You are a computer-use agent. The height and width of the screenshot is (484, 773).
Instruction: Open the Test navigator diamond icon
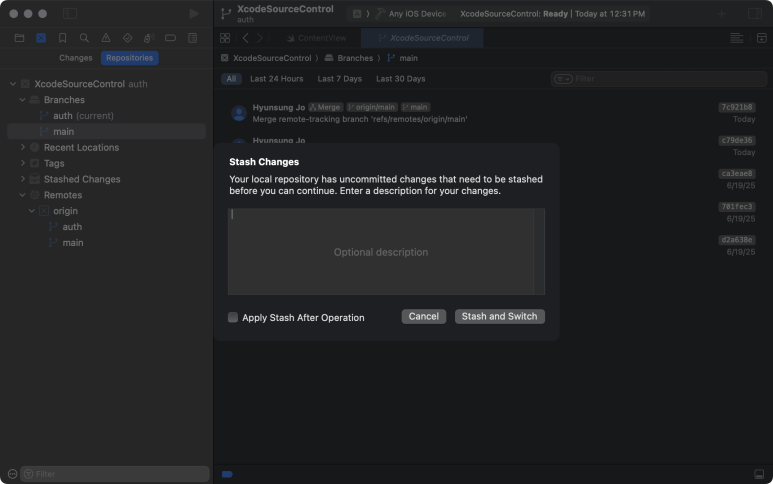point(127,38)
